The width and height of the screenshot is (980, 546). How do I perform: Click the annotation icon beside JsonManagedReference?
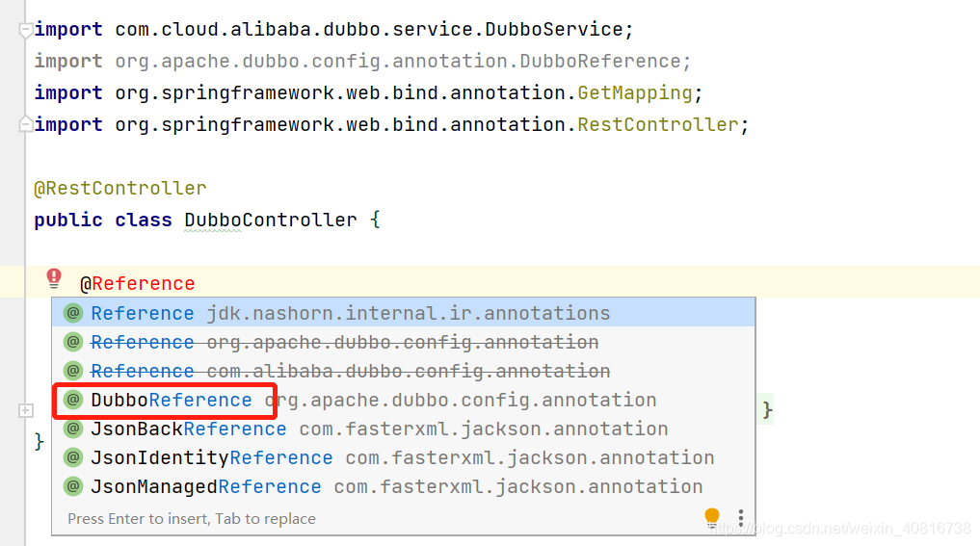(74, 486)
